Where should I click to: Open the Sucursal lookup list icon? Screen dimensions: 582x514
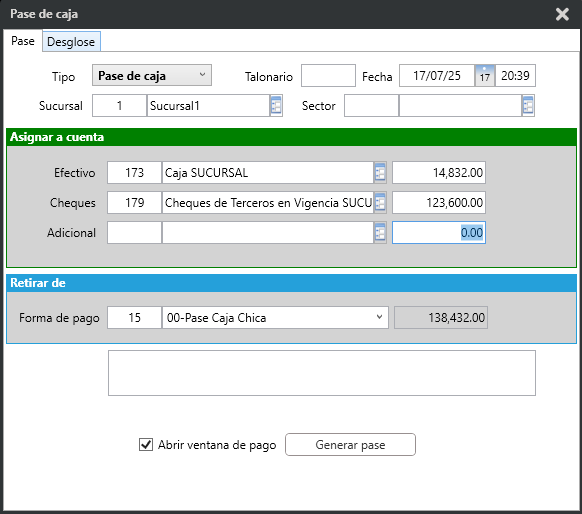point(276,106)
